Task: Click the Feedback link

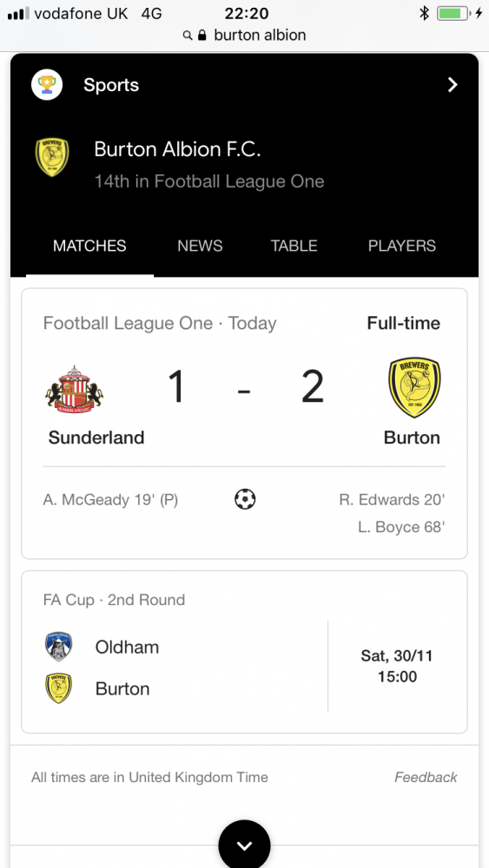Action: coord(426,777)
